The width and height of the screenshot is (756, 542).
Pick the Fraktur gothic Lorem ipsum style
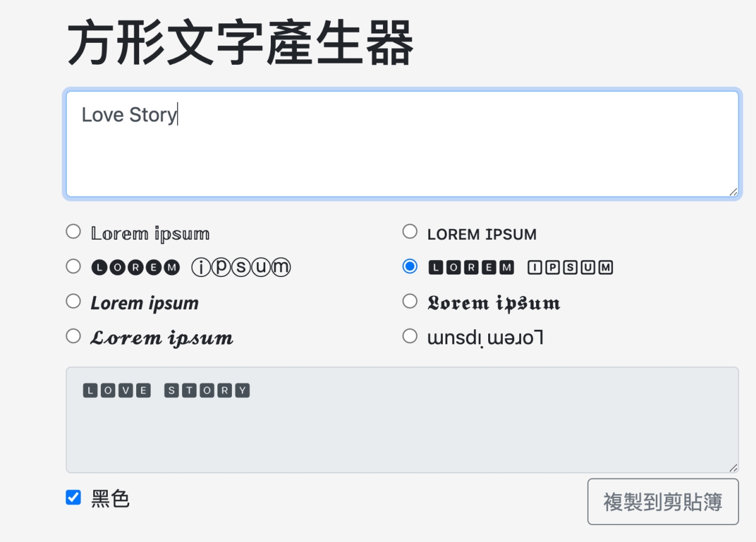pyautogui.click(x=409, y=301)
